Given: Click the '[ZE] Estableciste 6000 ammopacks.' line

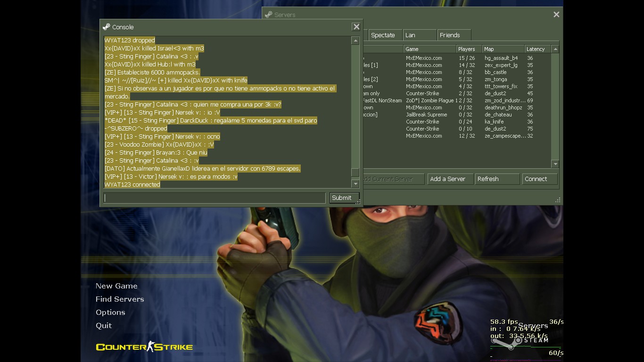Looking at the screenshot, I should 152,73.
